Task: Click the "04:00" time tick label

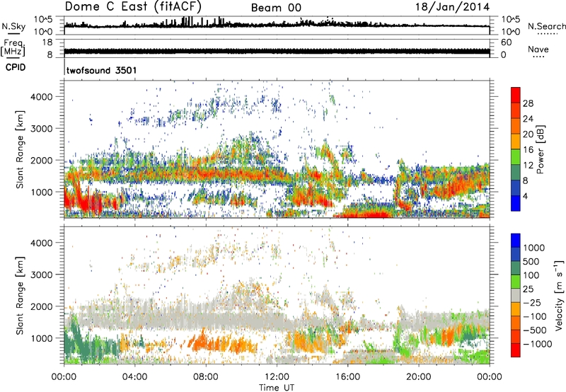Action: (x=135, y=377)
